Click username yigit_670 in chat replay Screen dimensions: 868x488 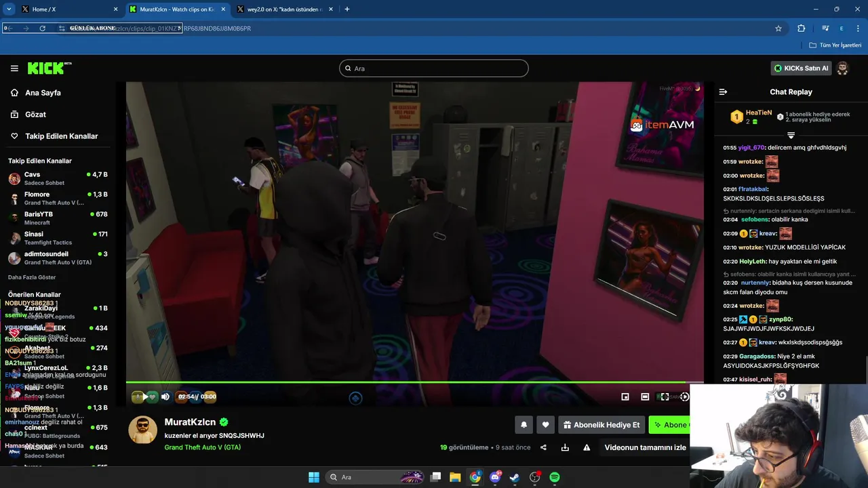(751, 147)
